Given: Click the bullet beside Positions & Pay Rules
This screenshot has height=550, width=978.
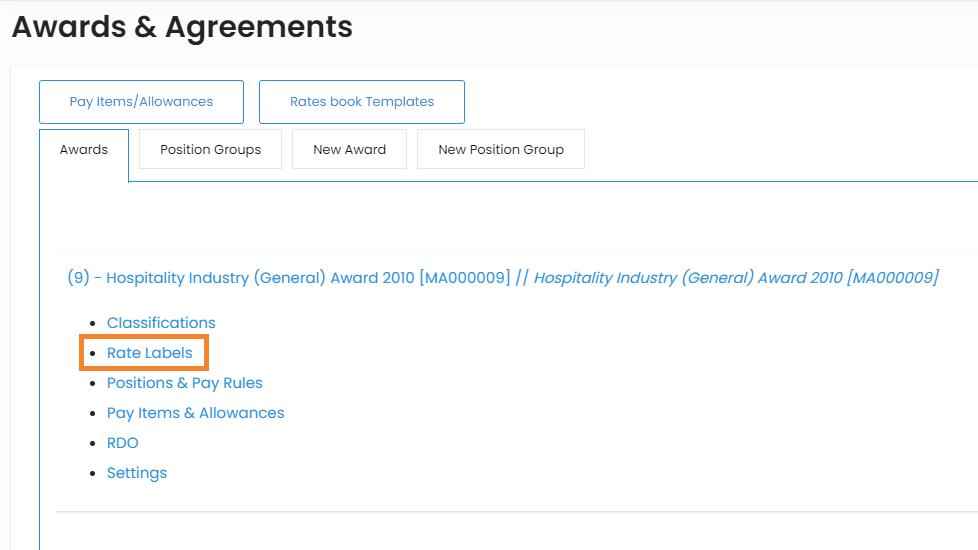Looking at the screenshot, I should [93, 384].
